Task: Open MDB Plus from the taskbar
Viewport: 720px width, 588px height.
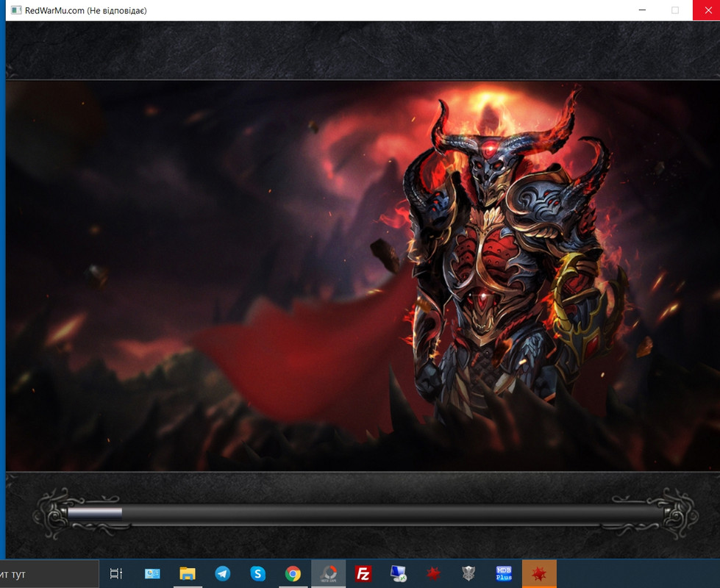Action: (x=504, y=573)
